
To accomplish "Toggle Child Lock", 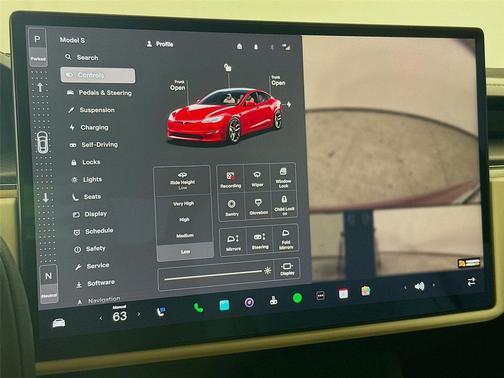I will (x=284, y=205).
